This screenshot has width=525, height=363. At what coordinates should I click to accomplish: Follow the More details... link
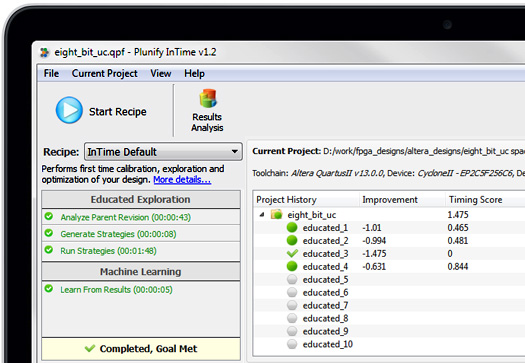[x=182, y=180]
